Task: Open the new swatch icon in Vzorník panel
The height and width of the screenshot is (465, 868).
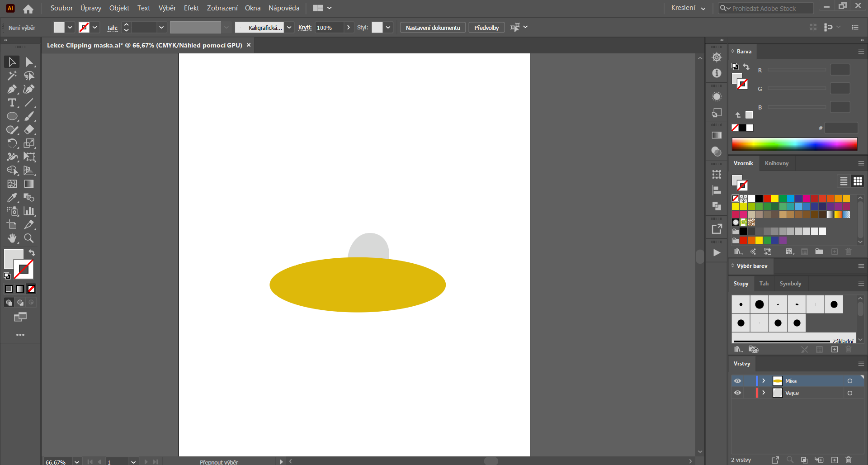Action: click(834, 251)
